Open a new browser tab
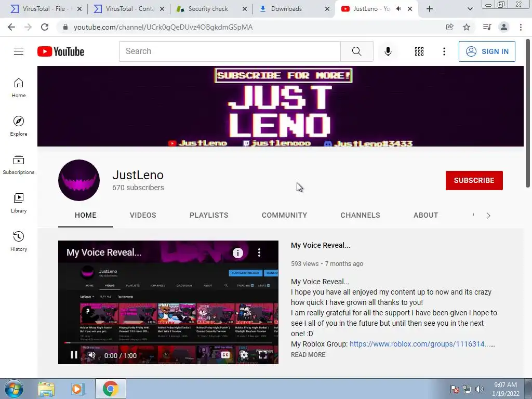 point(430,9)
